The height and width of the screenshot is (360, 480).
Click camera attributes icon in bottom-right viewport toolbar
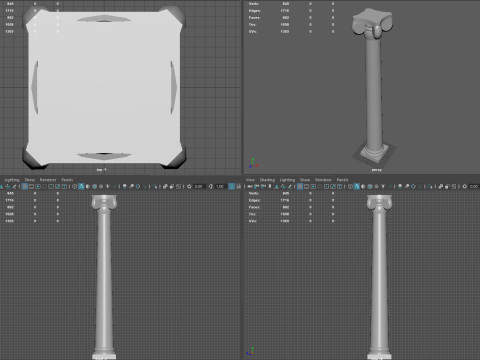click(x=263, y=187)
